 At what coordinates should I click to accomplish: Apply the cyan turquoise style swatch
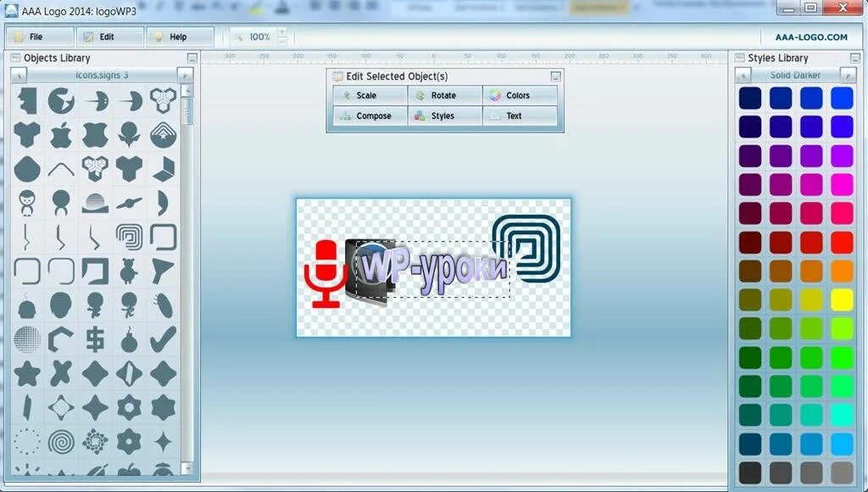[842, 415]
